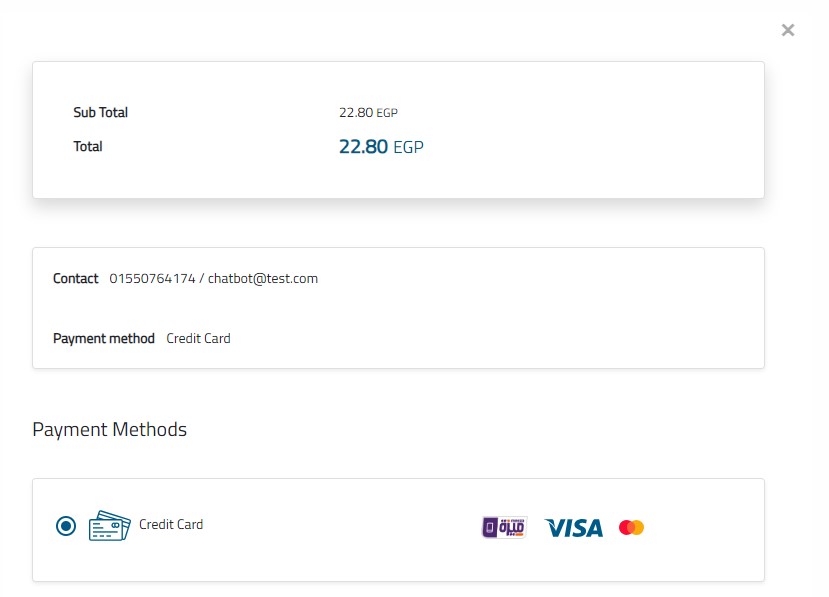
Task: Click the Visa logo
Action: (574, 527)
